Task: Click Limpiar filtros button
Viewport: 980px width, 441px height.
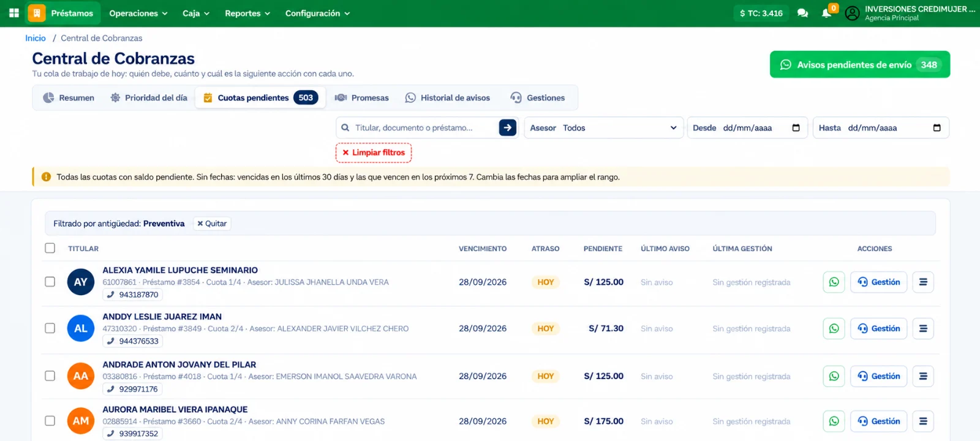Action: click(x=374, y=153)
